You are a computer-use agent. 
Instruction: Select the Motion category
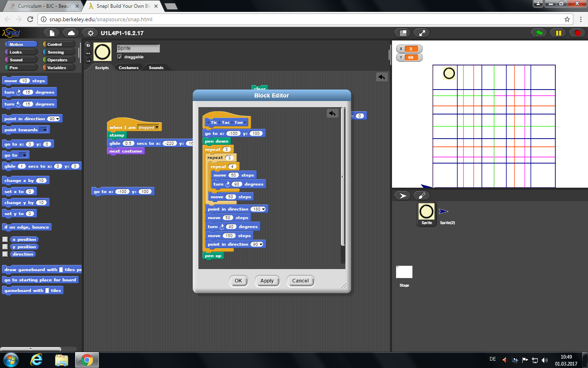(x=21, y=44)
